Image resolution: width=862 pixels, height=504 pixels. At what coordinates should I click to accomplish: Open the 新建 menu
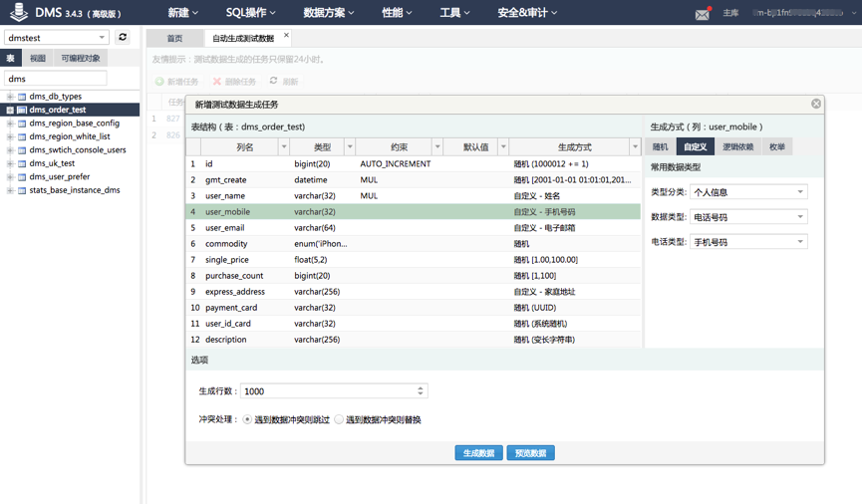(183, 12)
